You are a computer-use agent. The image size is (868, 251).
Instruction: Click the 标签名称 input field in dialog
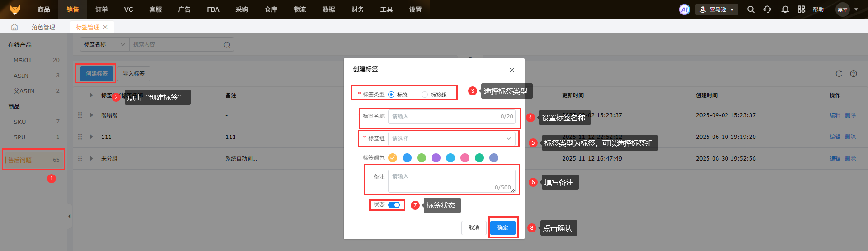[x=451, y=116]
